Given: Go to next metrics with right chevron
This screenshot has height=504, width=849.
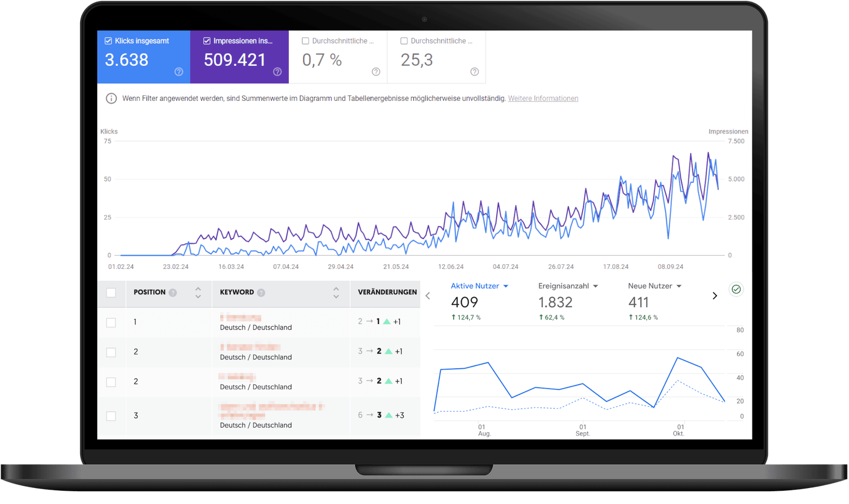Looking at the screenshot, I should click(x=715, y=296).
